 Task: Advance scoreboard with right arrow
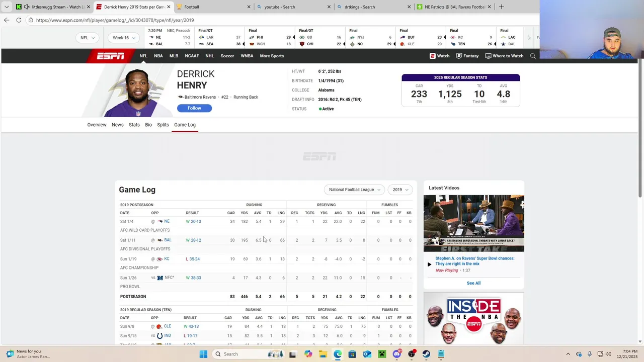(529, 38)
